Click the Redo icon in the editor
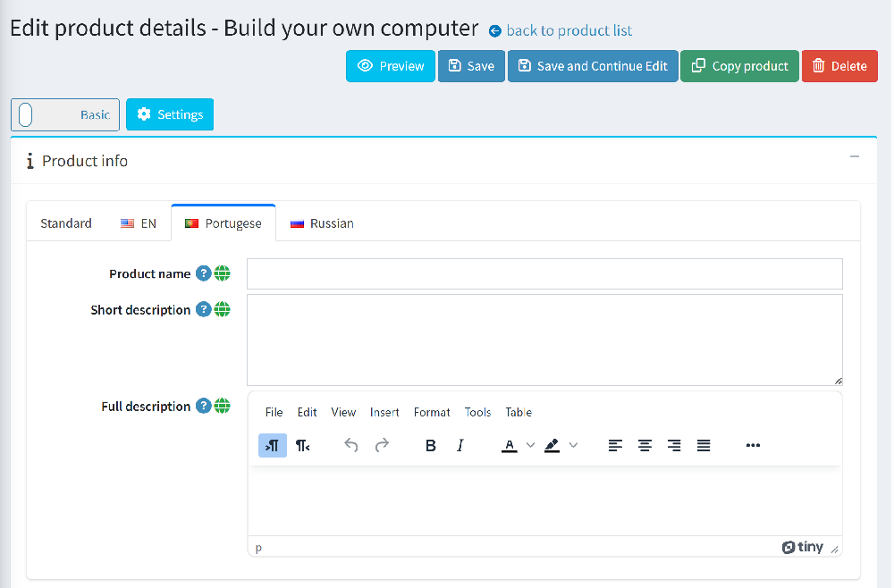894x588 pixels. pyautogui.click(x=382, y=445)
